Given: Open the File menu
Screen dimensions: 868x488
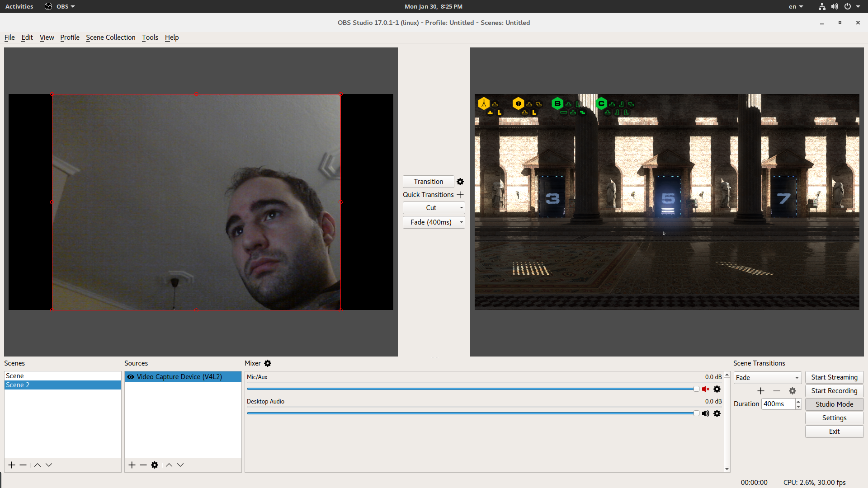Looking at the screenshot, I should pos(9,38).
